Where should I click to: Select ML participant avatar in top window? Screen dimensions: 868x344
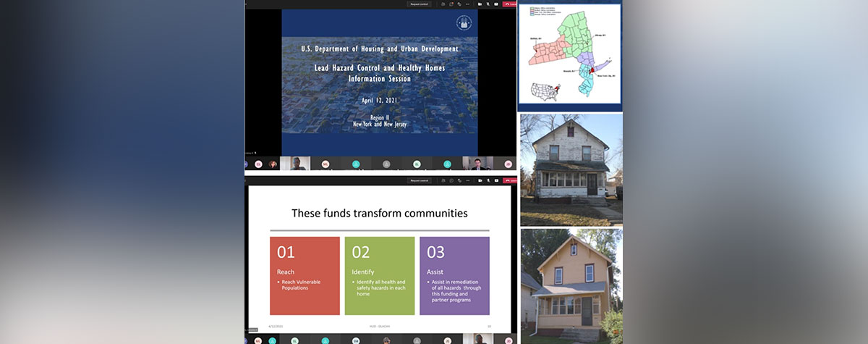(325, 164)
